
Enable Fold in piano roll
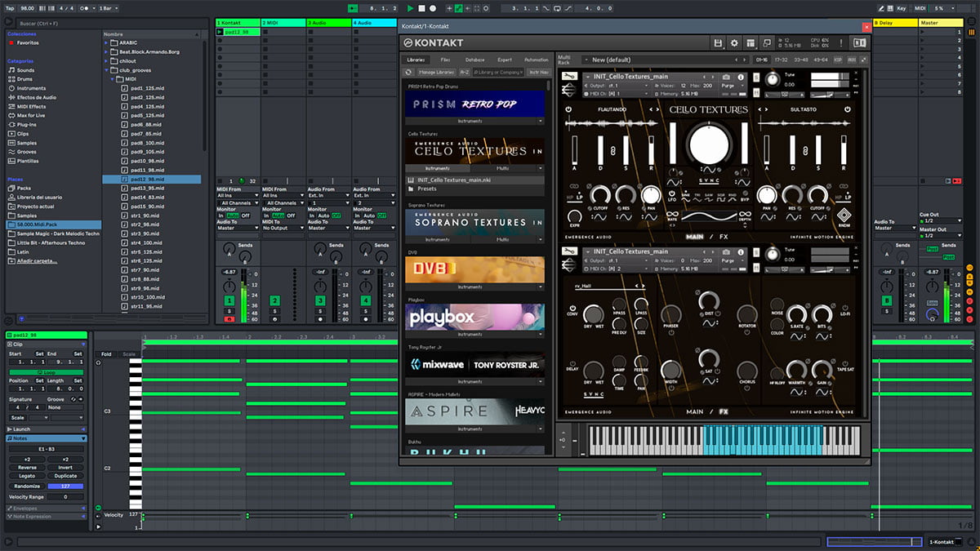(x=107, y=354)
